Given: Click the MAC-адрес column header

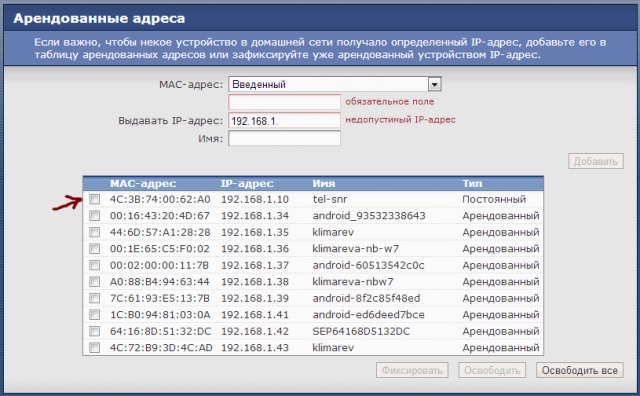Looking at the screenshot, I should [143, 184].
